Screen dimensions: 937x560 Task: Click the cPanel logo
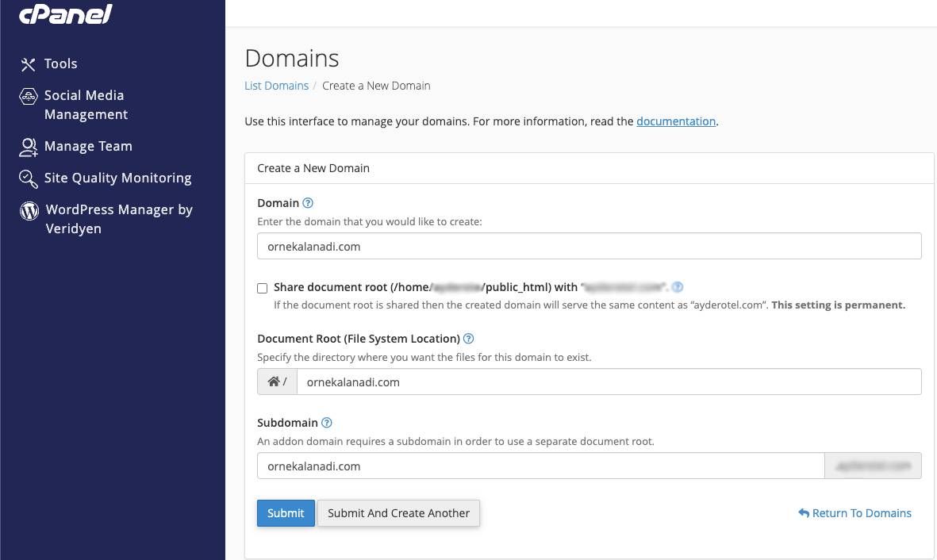click(66, 13)
